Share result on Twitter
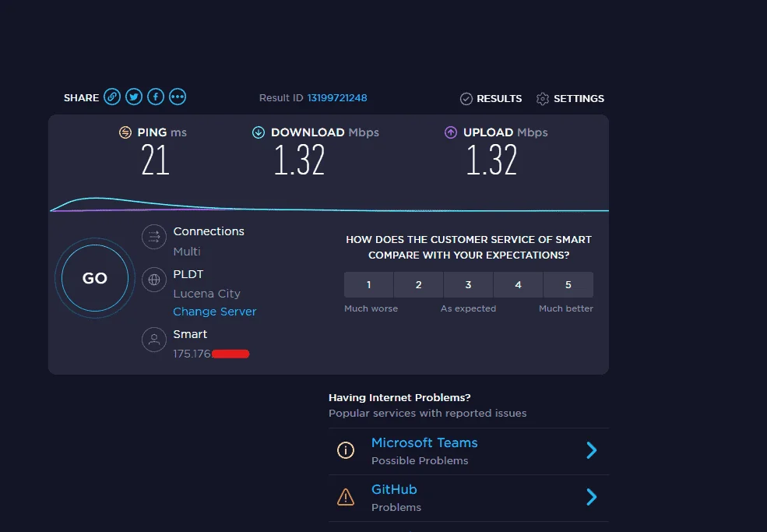The height and width of the screenshot is (532, 767). 134,97
